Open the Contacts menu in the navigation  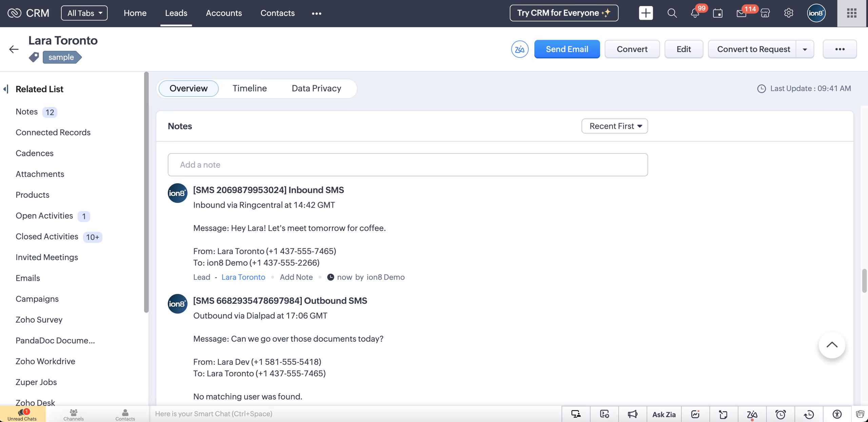tap(277, 13)
